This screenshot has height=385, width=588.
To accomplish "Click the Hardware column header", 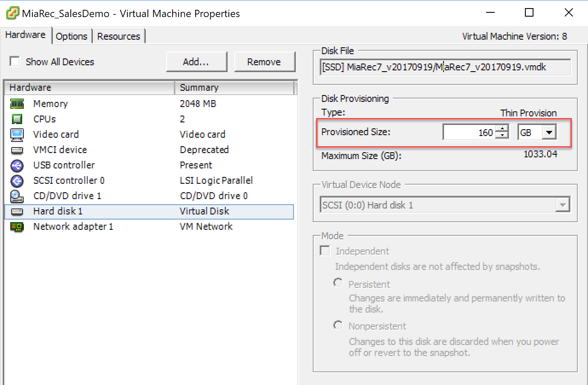I will tap(89, 87).
